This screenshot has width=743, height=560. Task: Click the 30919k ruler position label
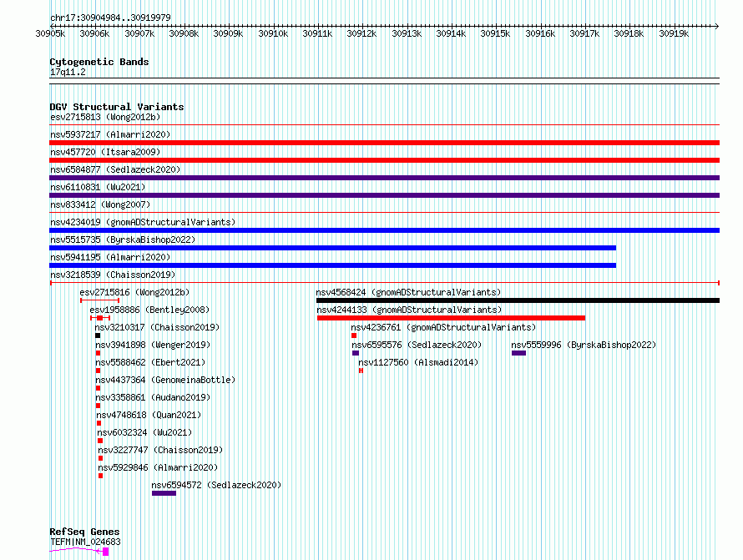point(674,33)
